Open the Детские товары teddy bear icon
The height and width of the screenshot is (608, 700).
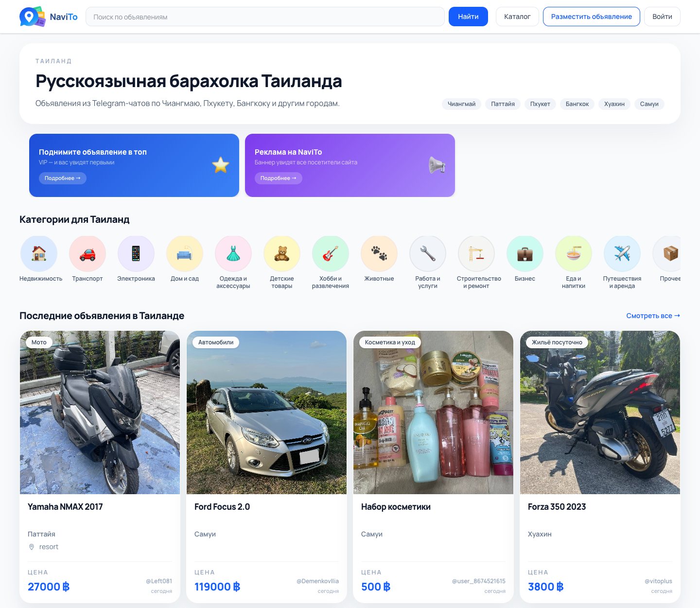[x=282, y=253]
